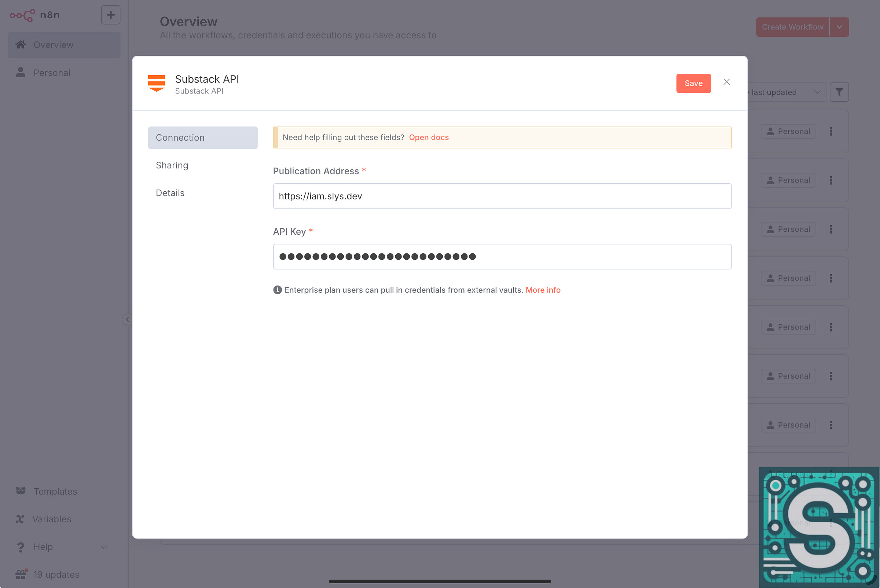880x588 pixels.
Task: Click the n8n logo icon
Action: (22, 15)
